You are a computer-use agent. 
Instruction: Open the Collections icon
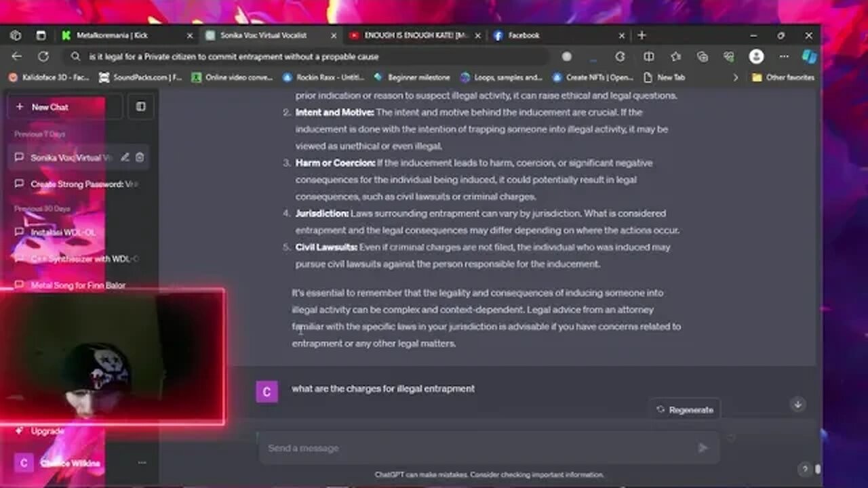[x=703, y=57]
